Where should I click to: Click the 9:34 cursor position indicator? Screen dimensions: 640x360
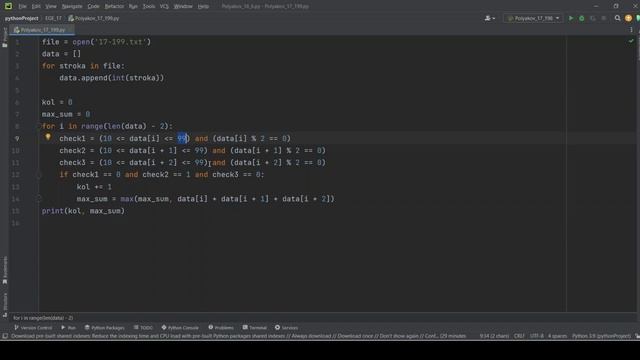[x=494, y=336]
